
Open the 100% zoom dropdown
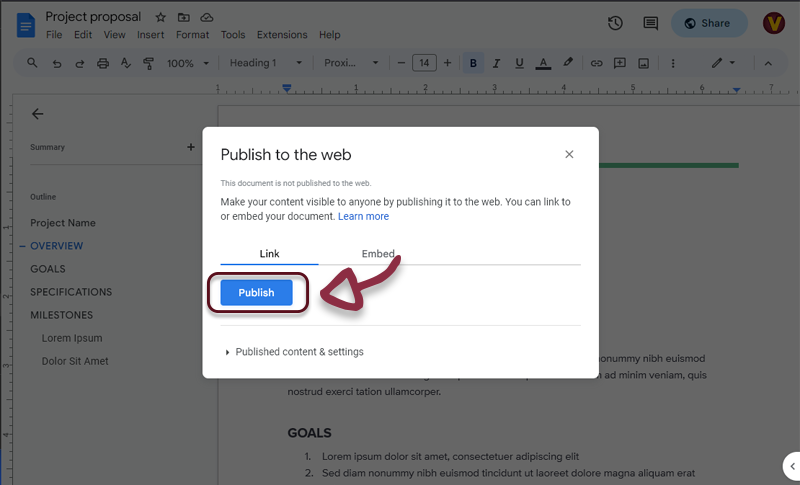point(187,63)
